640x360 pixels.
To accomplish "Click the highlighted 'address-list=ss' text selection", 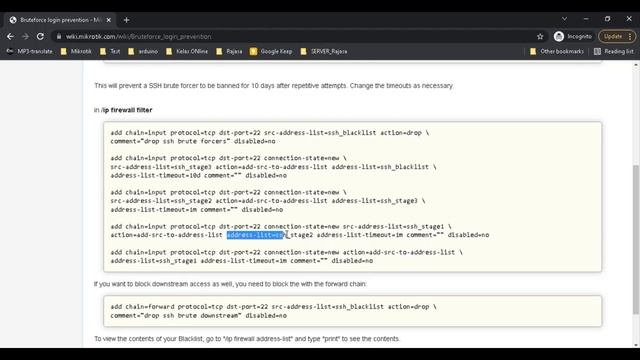I will tap(256, 235).
